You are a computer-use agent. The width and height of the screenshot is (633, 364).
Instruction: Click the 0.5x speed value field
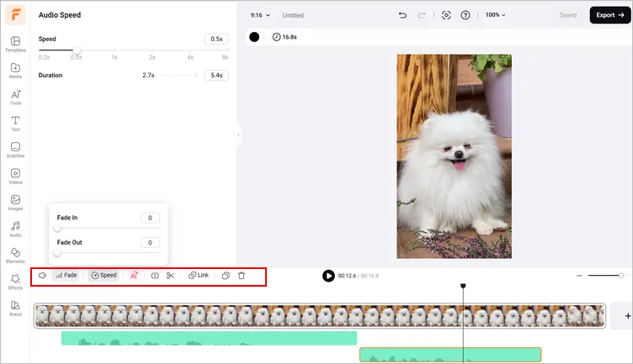[216, 40]
